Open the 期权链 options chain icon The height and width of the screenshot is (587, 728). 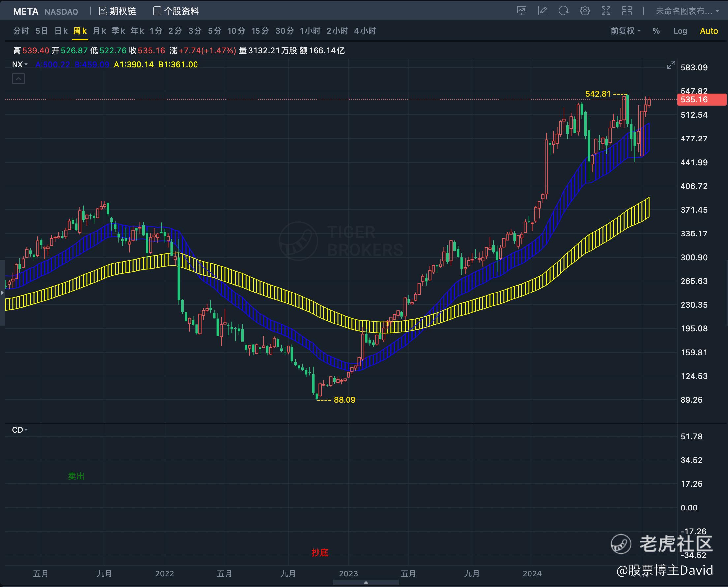click(x=103, y=11)
